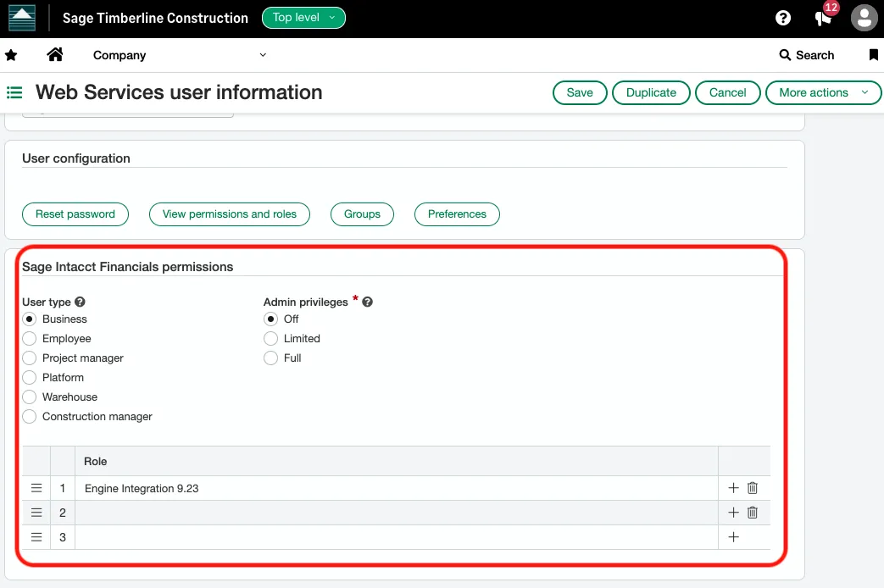Open the Top level entity dropdown

tap(303, 18)
